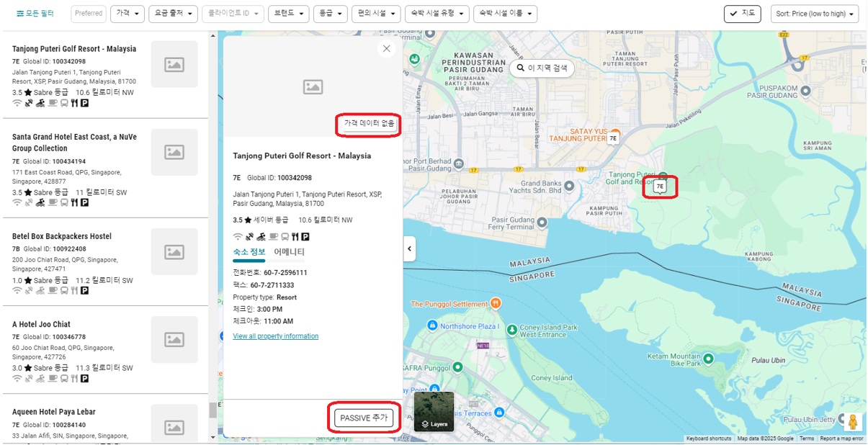
Task: Click the 7E marker below Satay Yus
Action: 613,138
